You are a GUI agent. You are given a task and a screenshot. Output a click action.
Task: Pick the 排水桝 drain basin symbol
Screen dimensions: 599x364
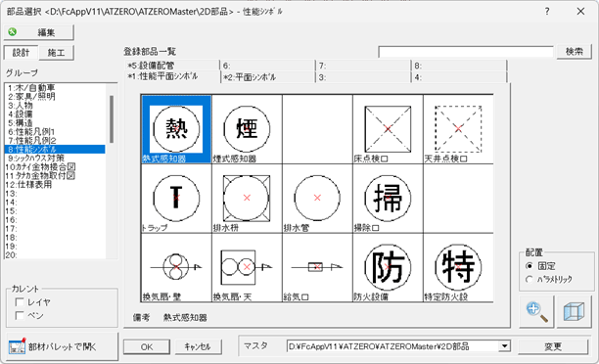(247, 199)
